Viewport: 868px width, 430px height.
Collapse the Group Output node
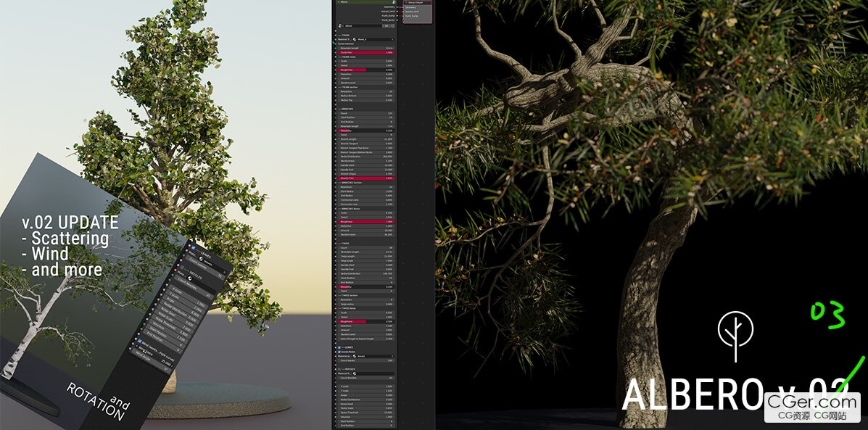406,2
